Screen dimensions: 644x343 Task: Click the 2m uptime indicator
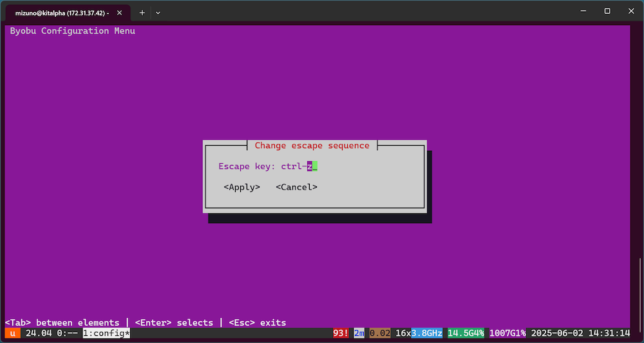359,333
